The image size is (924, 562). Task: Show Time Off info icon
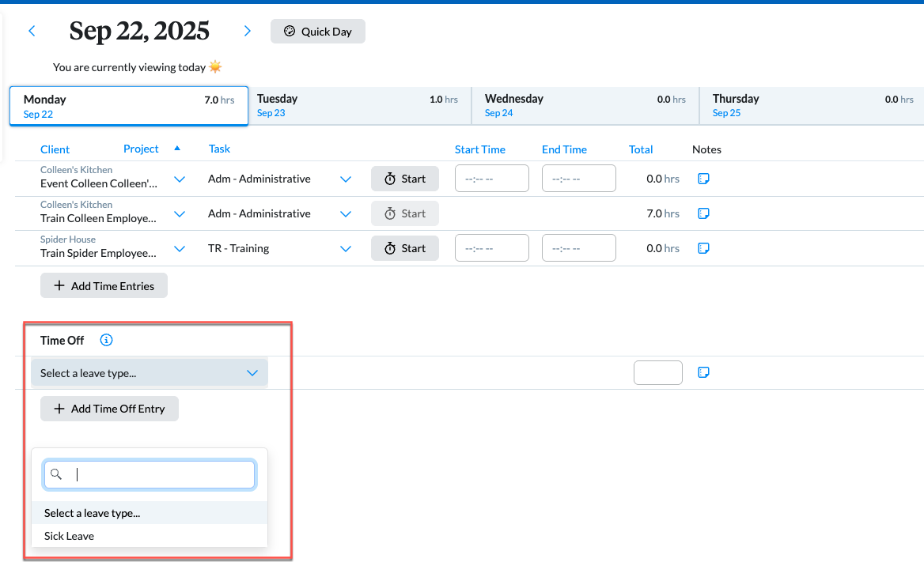pos(106,340)
